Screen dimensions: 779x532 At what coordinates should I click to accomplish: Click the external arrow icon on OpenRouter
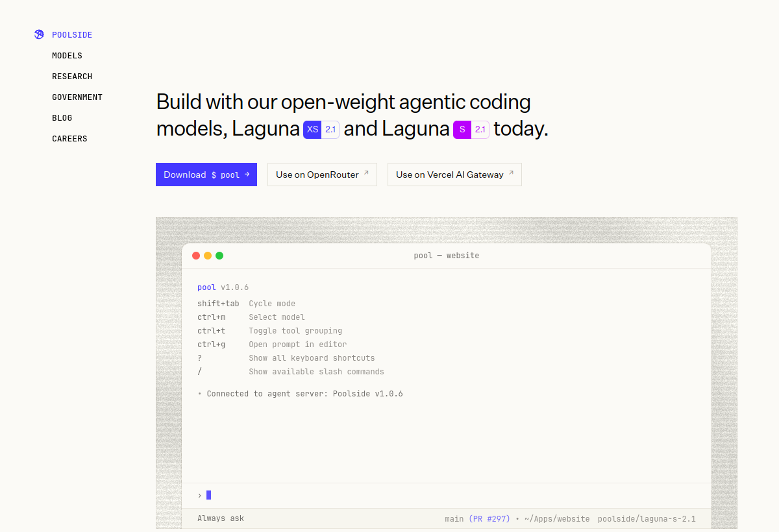pyautogui.click(x=366, y=173)
